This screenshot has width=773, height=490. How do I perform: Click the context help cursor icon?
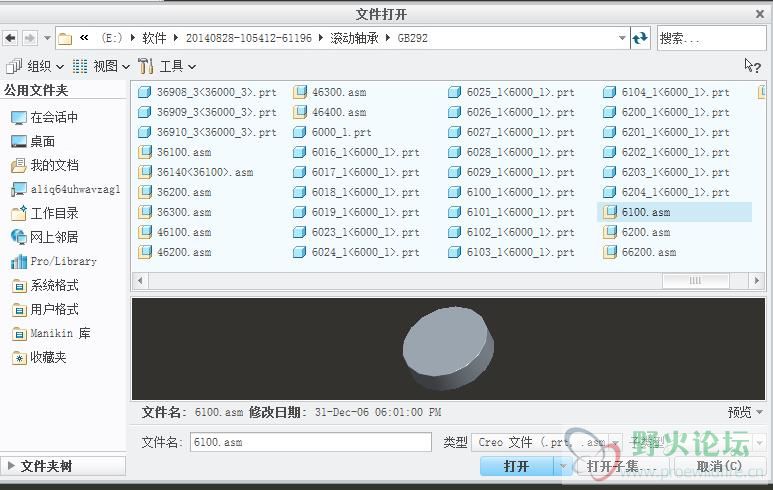(752, 66)
